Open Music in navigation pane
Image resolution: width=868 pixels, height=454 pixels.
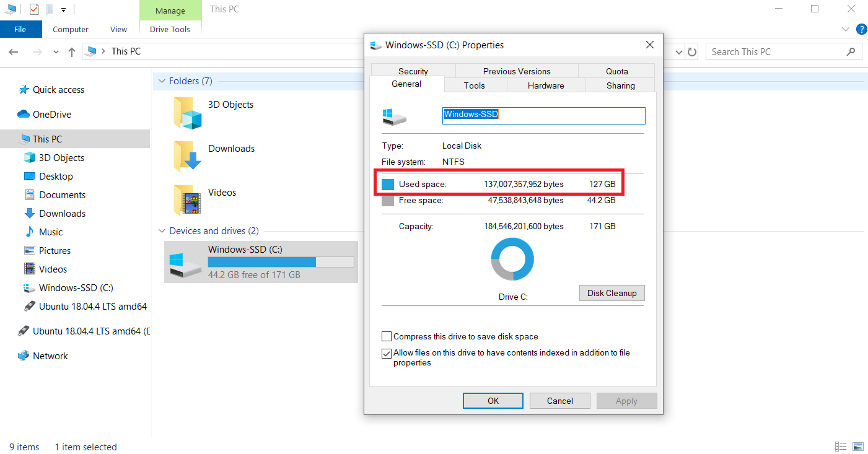51,232
